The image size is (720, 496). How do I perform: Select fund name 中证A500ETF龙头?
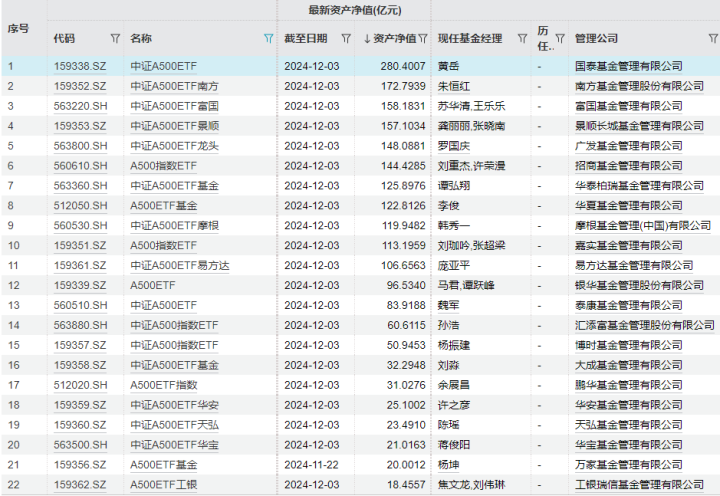point(174,146)
